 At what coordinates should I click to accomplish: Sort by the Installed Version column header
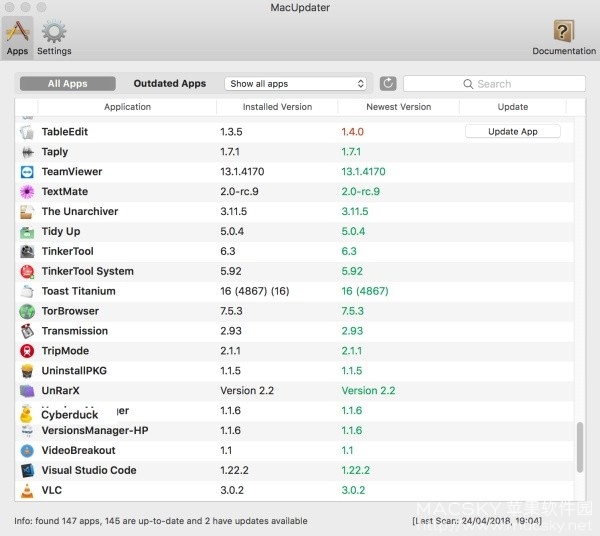tap(277, 107)
